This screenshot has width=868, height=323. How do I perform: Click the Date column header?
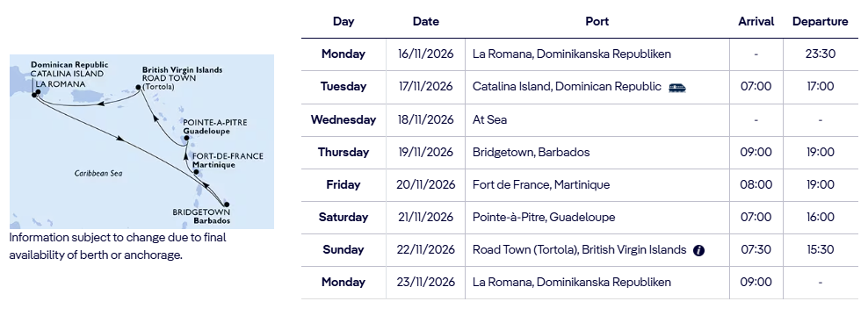coord(426,22)
